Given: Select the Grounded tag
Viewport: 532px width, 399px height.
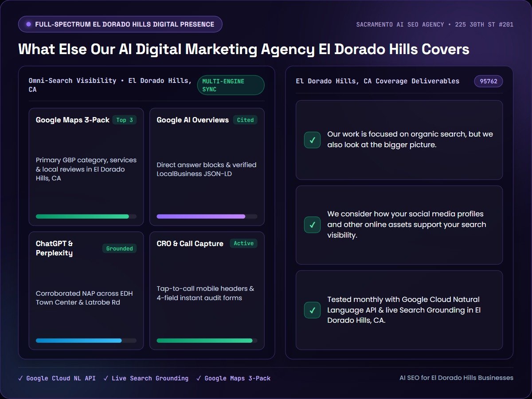Looking at the screenshot, I should (120, 249).
